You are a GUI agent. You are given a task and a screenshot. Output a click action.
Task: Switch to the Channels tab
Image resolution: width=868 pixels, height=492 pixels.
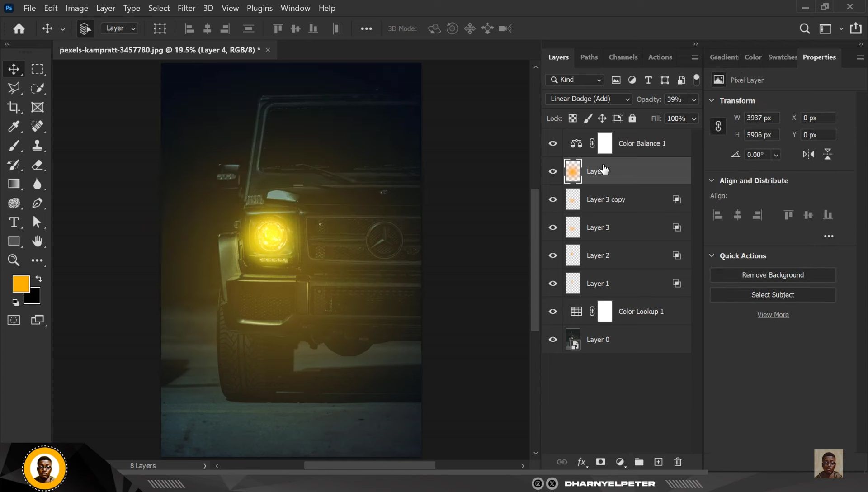point(623,57)
